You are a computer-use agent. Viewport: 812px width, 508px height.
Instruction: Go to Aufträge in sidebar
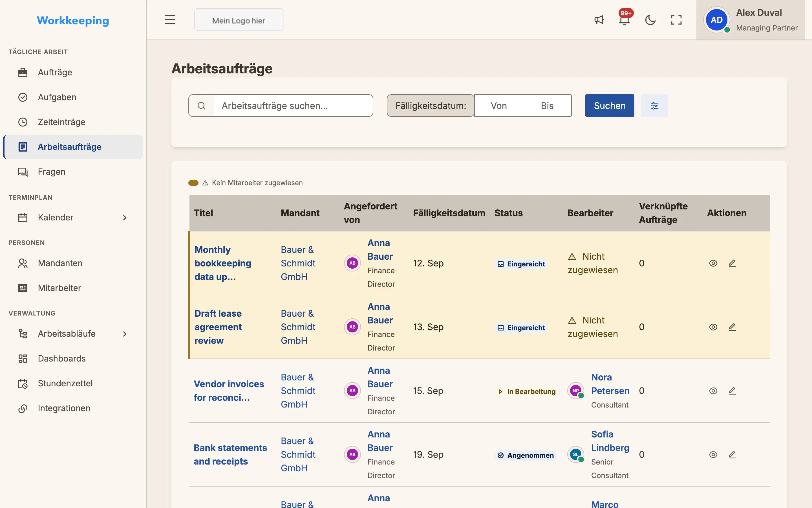tap(73, 72)
